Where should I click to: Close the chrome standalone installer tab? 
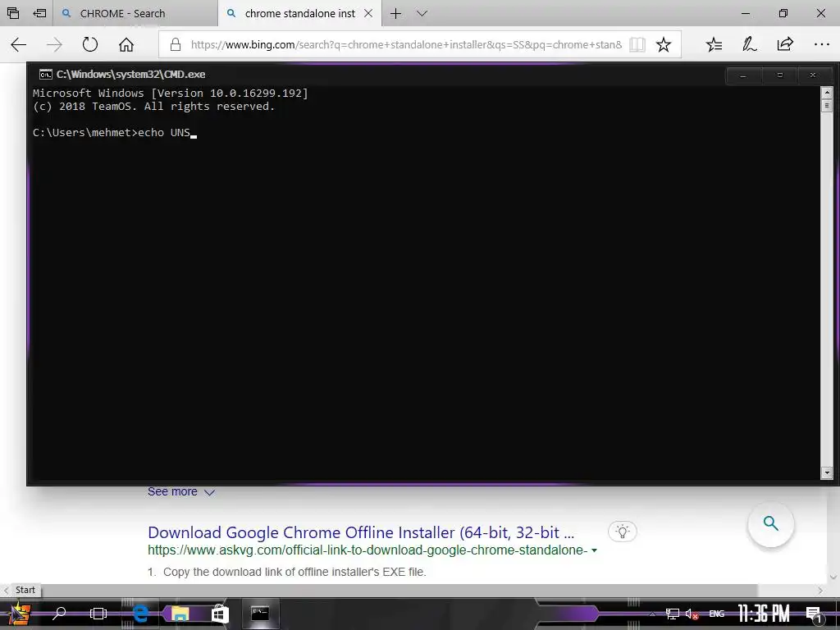pos(368,13)
